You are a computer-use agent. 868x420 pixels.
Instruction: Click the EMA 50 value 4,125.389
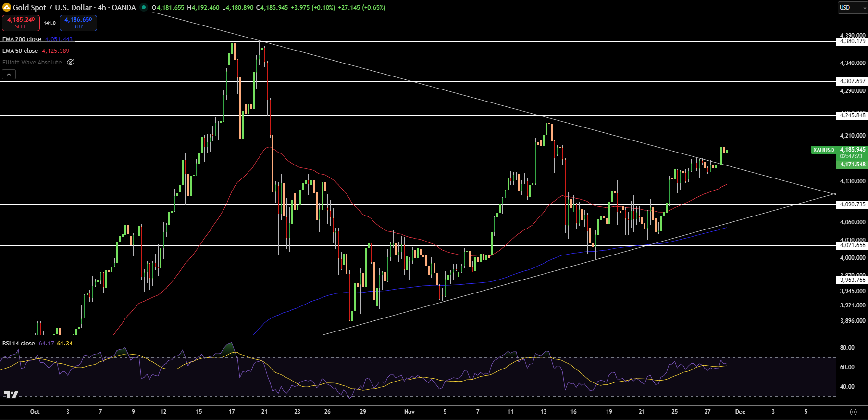pyautogui.click(x=55, y=51)
